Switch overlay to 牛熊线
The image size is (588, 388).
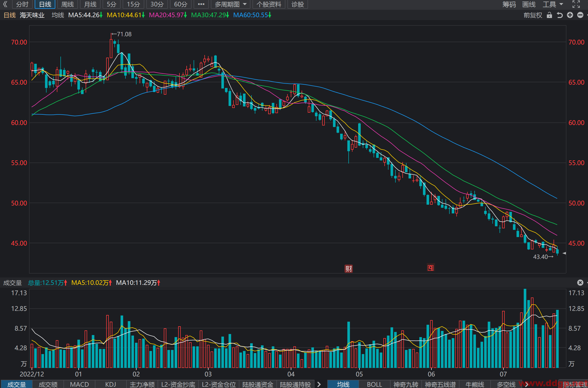point(475,384)
